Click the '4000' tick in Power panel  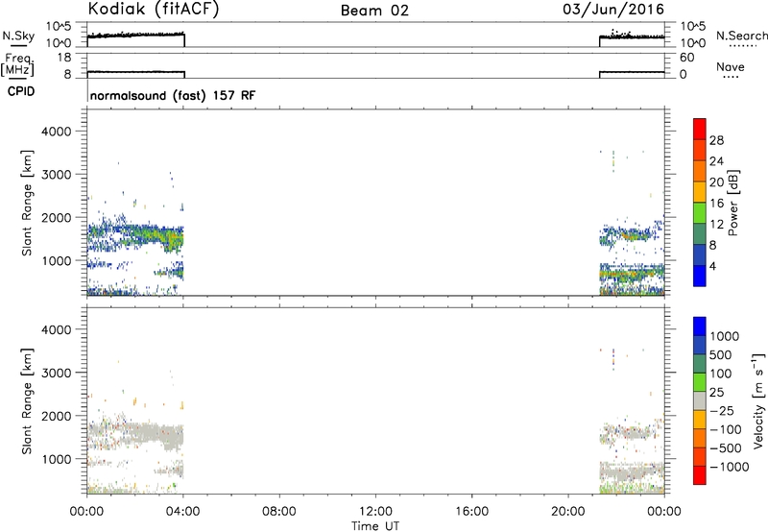[x=57, y=132]
